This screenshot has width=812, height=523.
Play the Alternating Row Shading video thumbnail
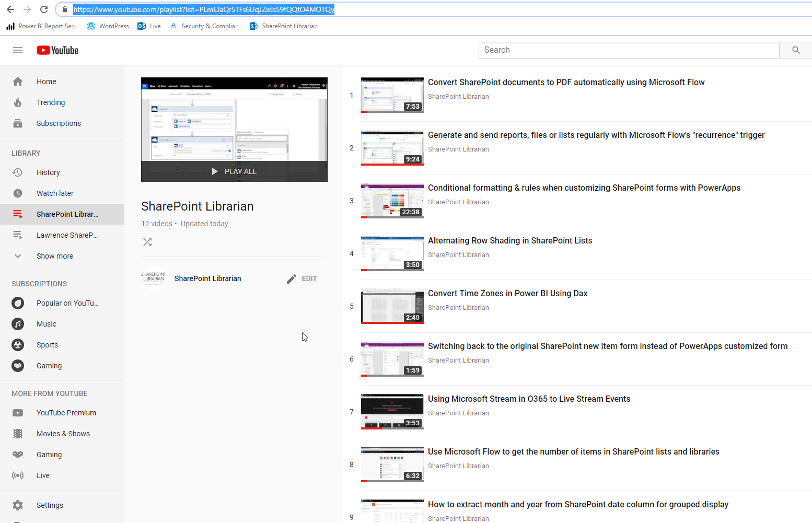392,253
